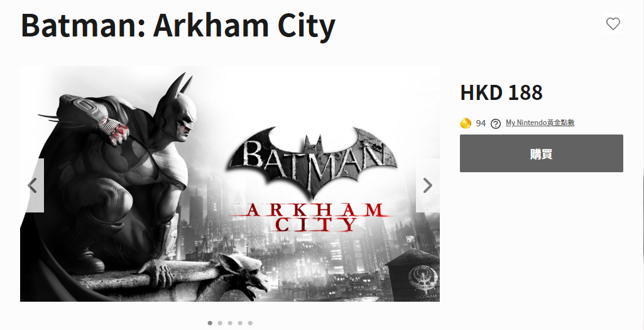Open the My Nintendo黃金點數 link

click(x=540, y=123)
